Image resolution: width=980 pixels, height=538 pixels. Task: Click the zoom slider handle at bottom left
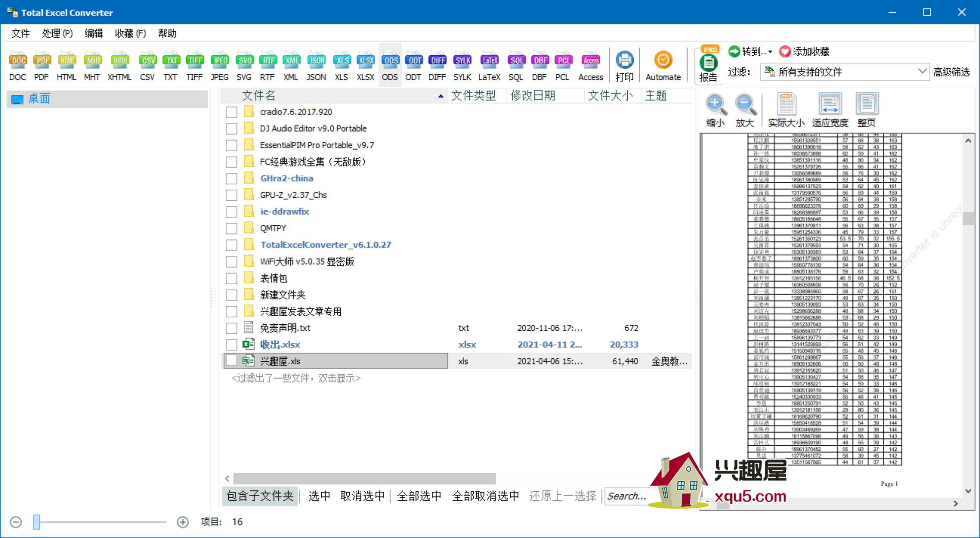37,522
